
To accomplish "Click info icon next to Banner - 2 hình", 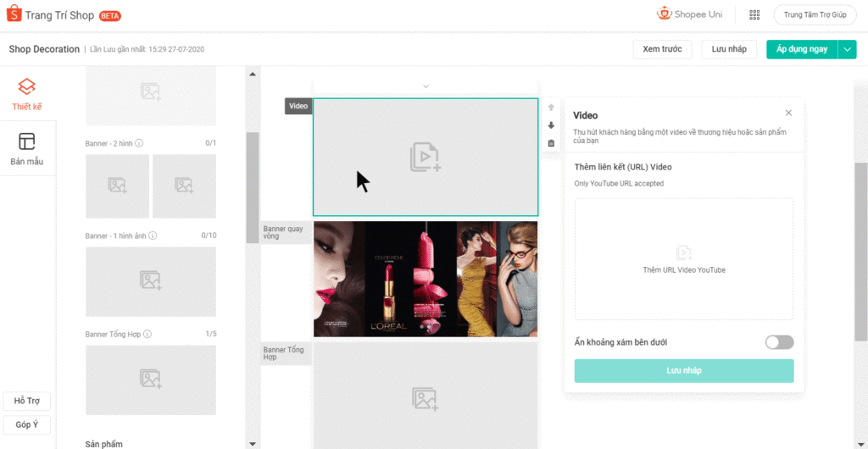I will pos(139,143).
